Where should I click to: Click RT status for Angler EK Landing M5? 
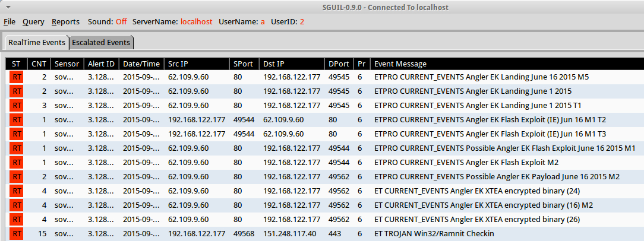[17, 77]
